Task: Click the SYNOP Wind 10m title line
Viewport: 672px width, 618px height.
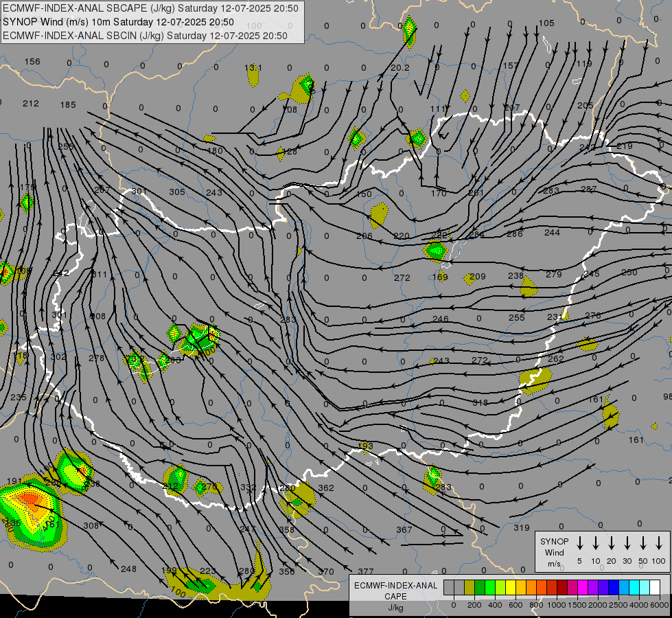Action: [x=118, y=22]
